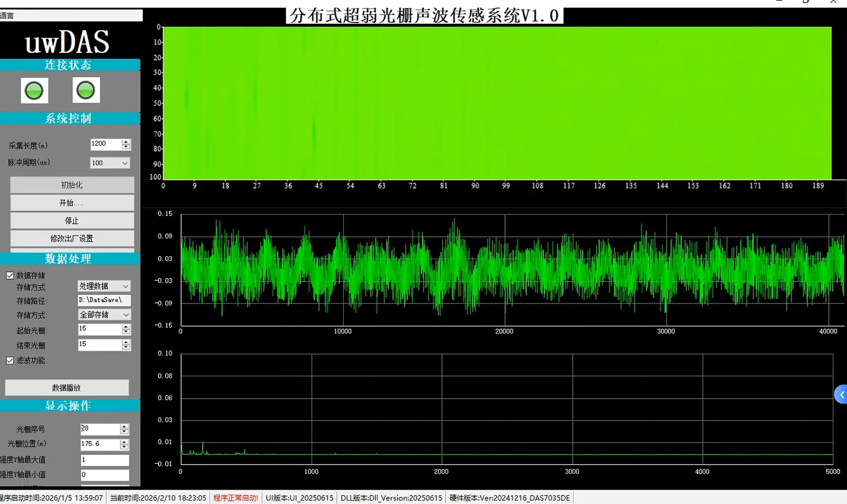This screenshot has width=847, height=504.
Task: Click the UI版本:UI_20250615 status entry
Action: tap(300, 498)
